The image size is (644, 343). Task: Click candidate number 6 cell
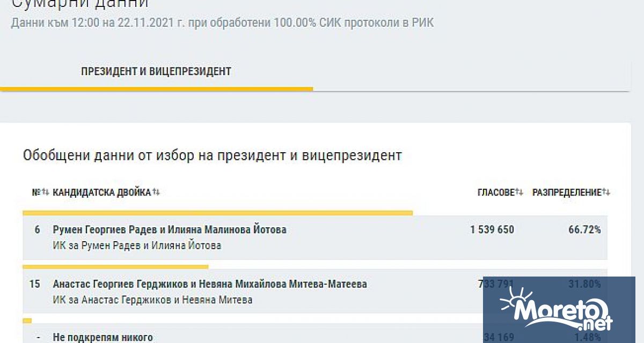click(x=37, y=230)
